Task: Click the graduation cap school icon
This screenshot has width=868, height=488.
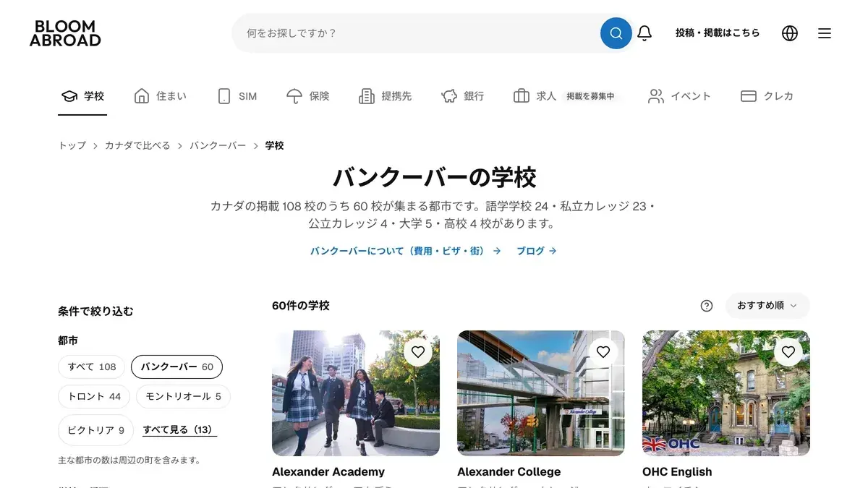Action: [x=69, y=96]
